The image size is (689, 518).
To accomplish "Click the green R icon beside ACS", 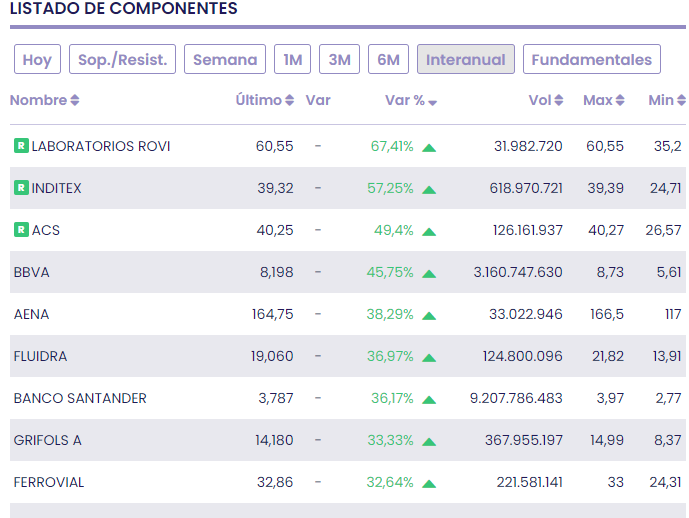I will click(x=21, y=230).
